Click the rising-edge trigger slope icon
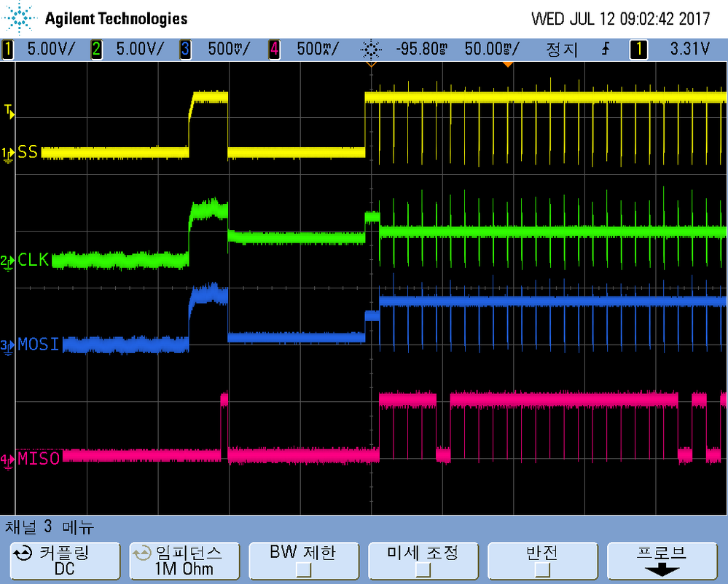Viewport: 728px width, 584px height. pos(606,49)
